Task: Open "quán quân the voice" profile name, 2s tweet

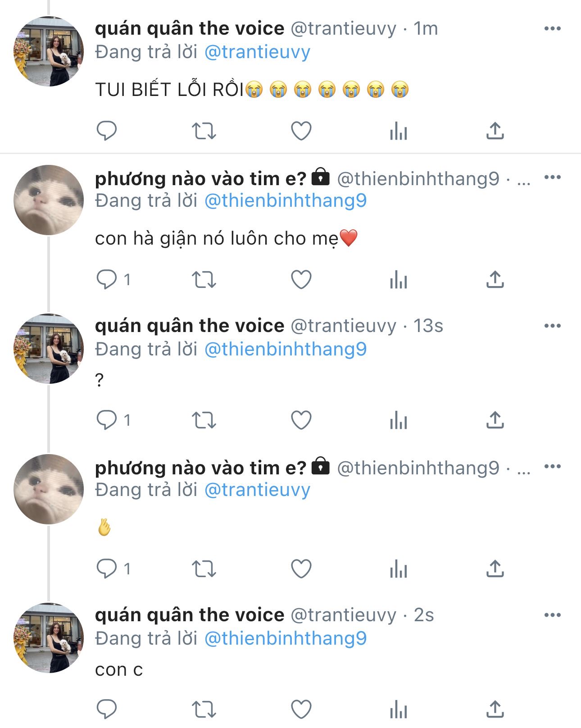Action: coord(190,615)
